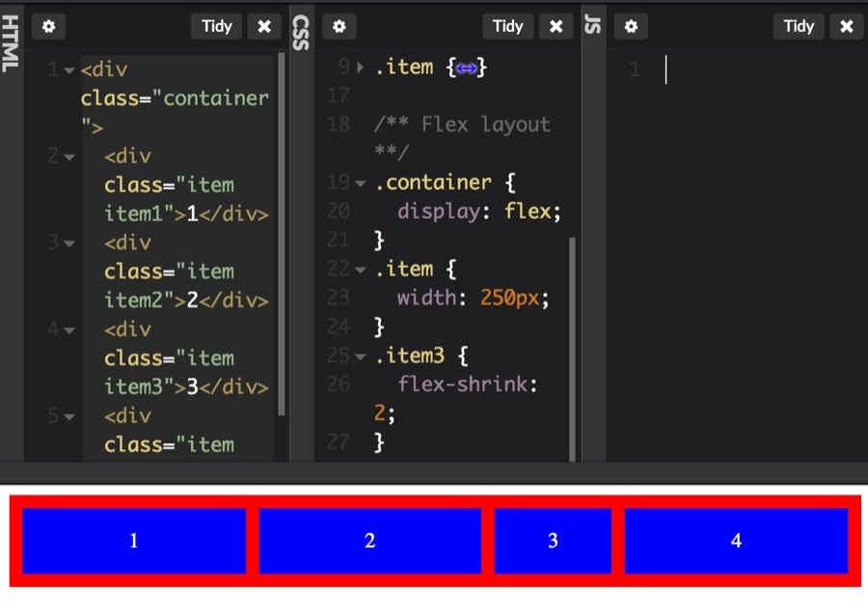
Task: Click 'class="container' text in HTML editor
Action: tap(175, 98)
